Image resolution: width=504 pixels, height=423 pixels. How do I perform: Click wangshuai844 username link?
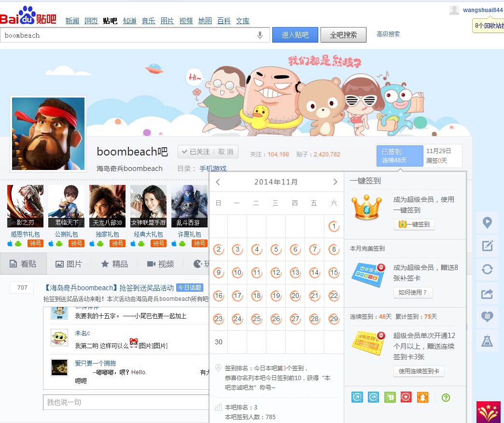click(x=483, y=10)
